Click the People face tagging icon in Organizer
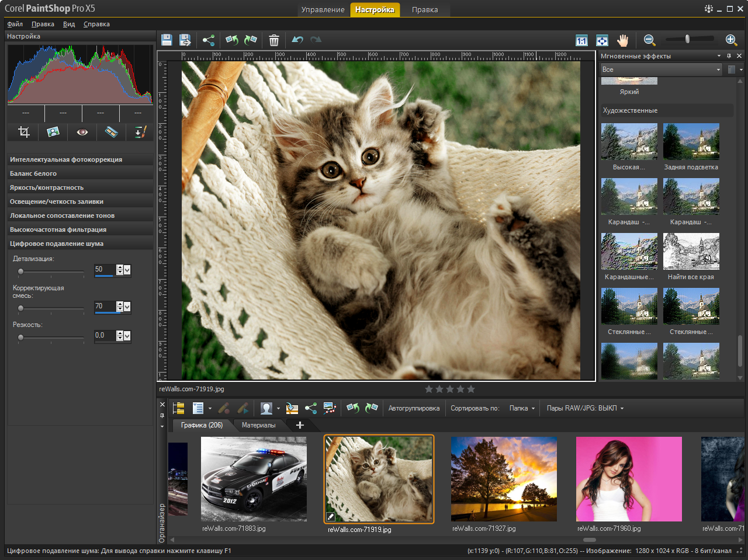The height and width of the screenshot is (560, 748). (266, 408)
